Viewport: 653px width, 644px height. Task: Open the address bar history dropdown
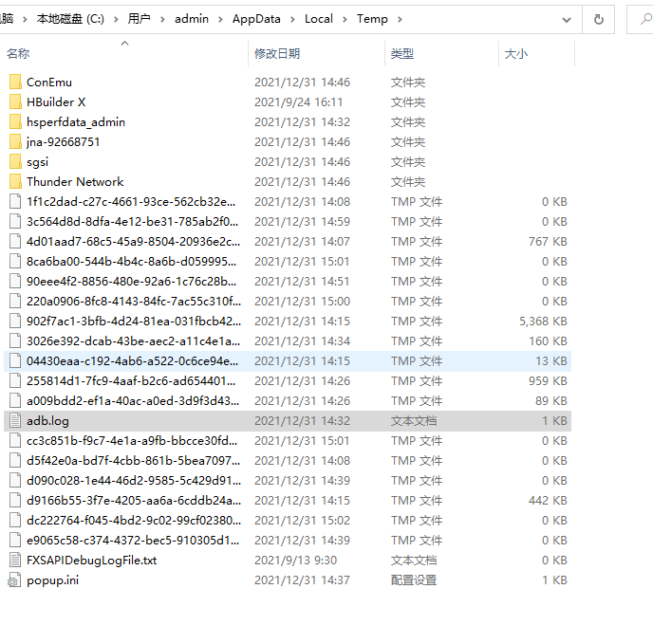click(x=567, y=19)
